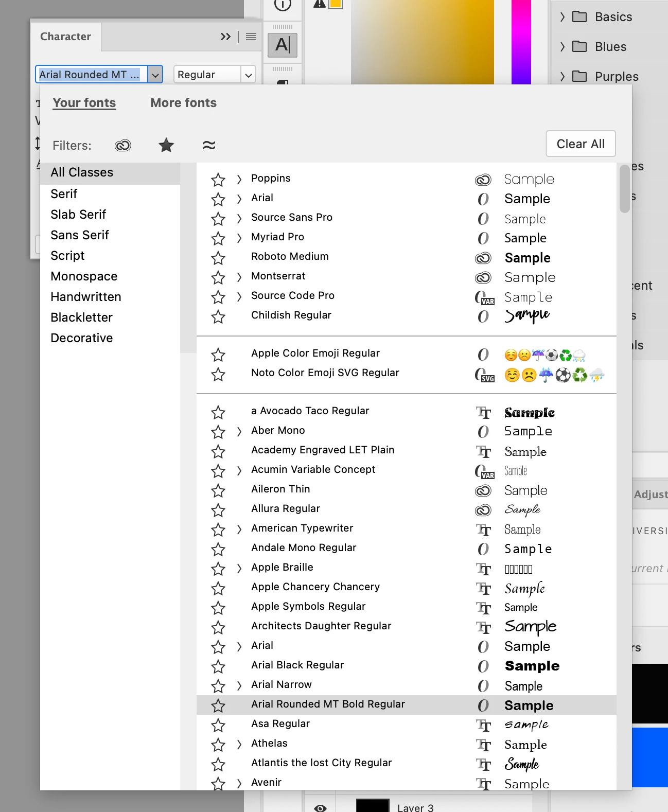This screenshot has width=668, height=812.
Task: Click Creative Cloud icon beside Roboto Medium
Action: click(x=483, y=258)
